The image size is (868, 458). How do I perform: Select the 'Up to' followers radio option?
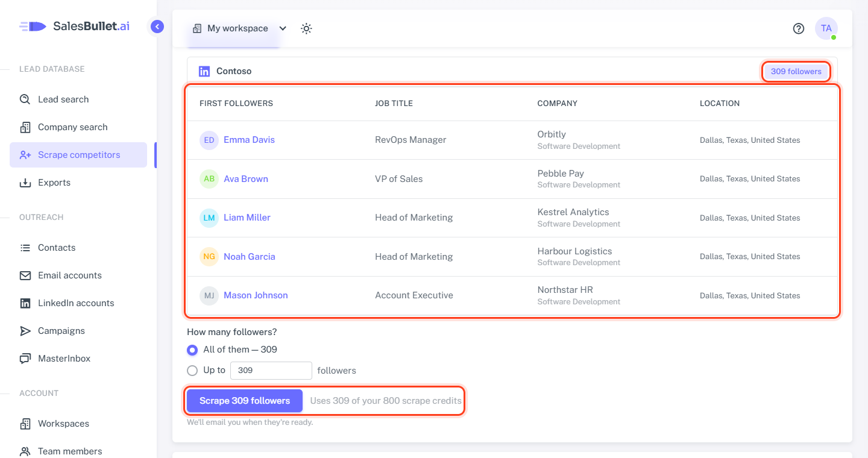[192, 371]
